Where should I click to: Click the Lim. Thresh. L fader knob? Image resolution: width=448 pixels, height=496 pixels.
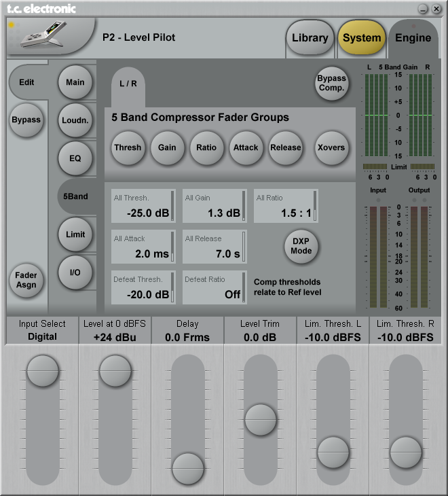point(333,453)
